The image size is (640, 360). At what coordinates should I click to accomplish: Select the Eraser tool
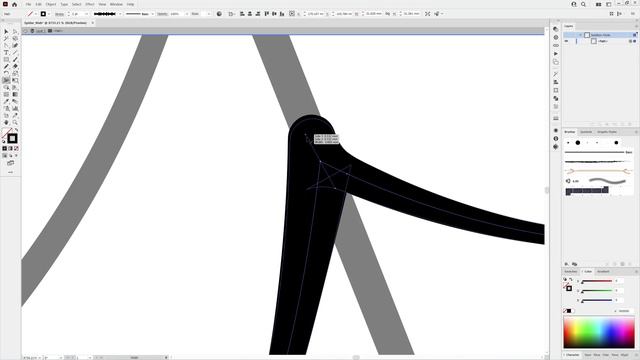click(x=15, y=67)
